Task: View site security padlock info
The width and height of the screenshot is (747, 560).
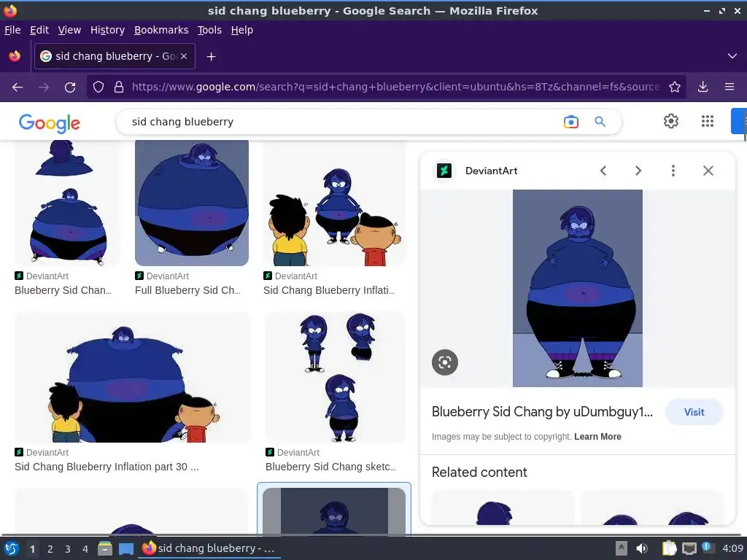Action: pos(119,87)
